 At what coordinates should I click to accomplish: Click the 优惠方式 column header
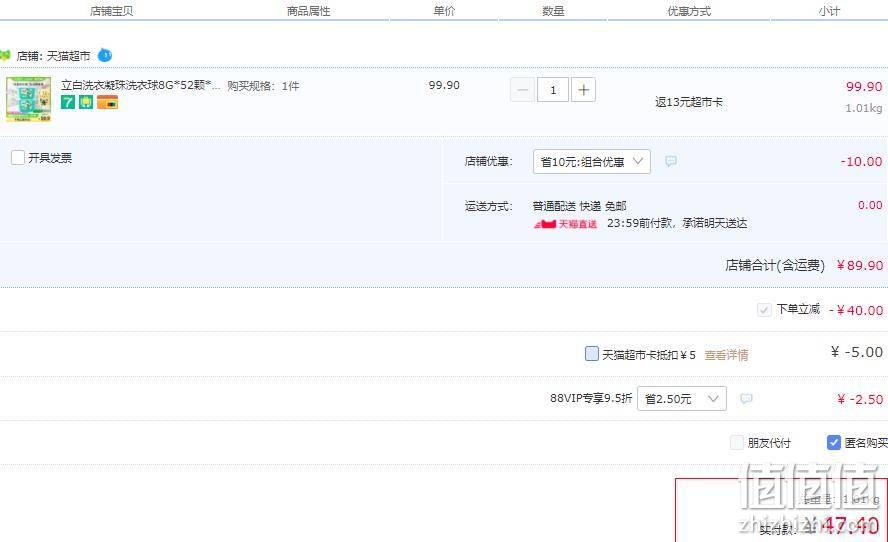click(689, 11)
